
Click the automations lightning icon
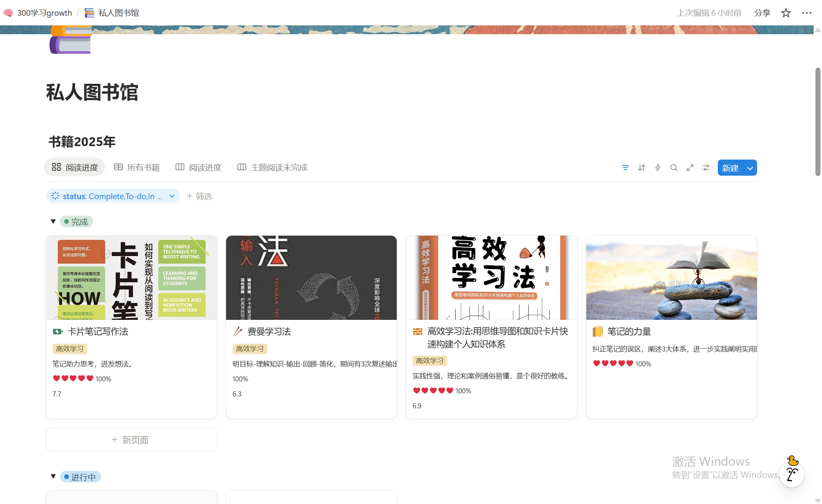pos(657,168)
